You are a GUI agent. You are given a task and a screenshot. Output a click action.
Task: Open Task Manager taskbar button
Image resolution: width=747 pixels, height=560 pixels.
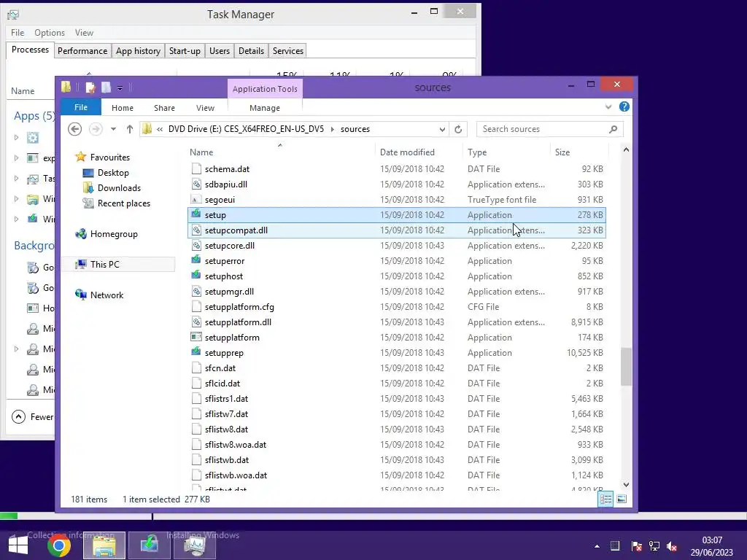(194, 545)
